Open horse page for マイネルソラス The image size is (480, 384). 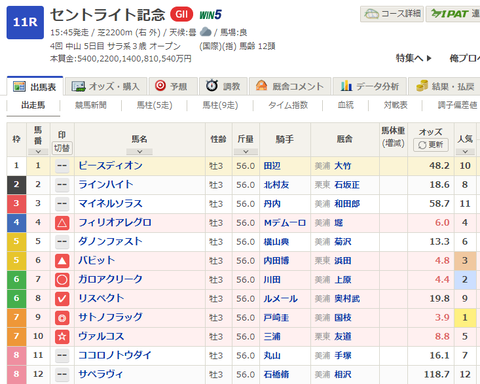(x=110, y=204)
